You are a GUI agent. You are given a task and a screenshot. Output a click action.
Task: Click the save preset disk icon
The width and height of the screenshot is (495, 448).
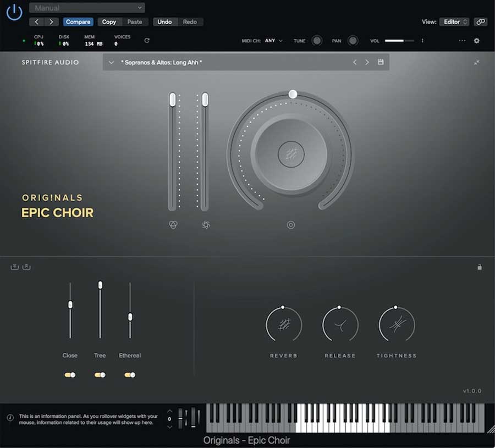coord(381,62)
